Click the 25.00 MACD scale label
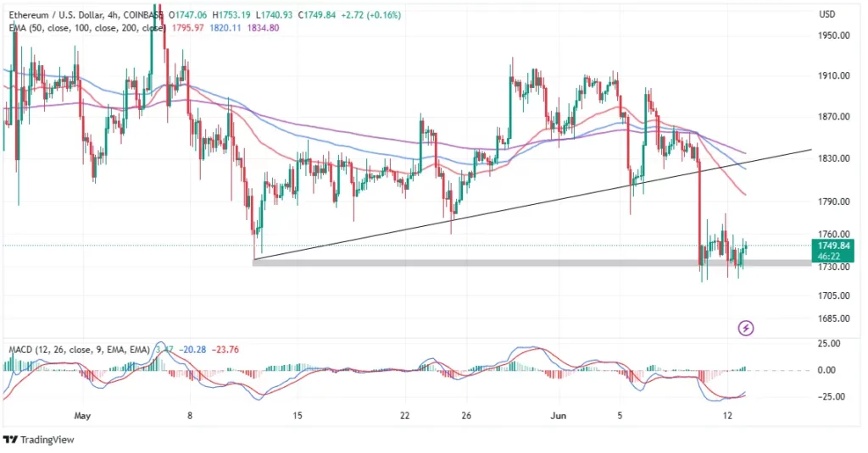This screenshot has width=868, height=453. click(x=829, y=344)
